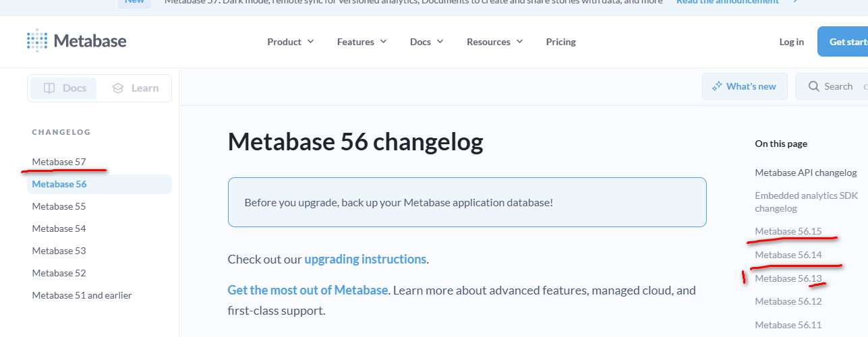Click the Metabase logo icon
Screen dimensions: 868x337
37,40
